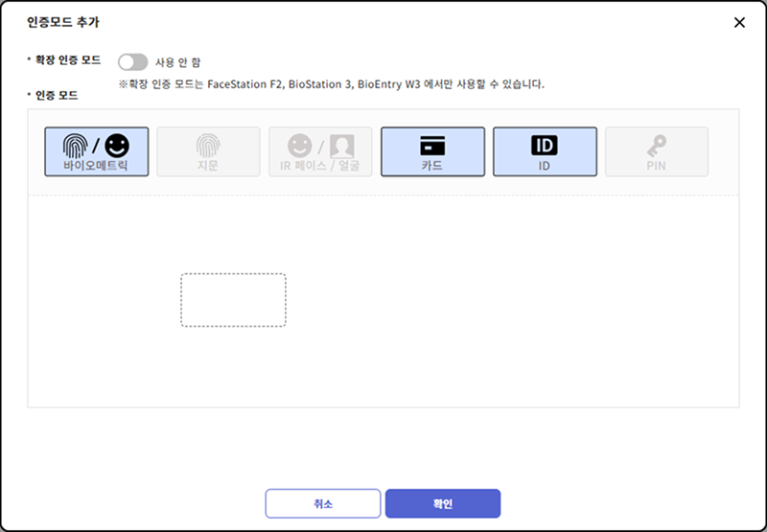The height and width of the screenshot is (532, 767).
Task: Close the 인증모드 추가 dialog with X
Action: tap(739, 22)
